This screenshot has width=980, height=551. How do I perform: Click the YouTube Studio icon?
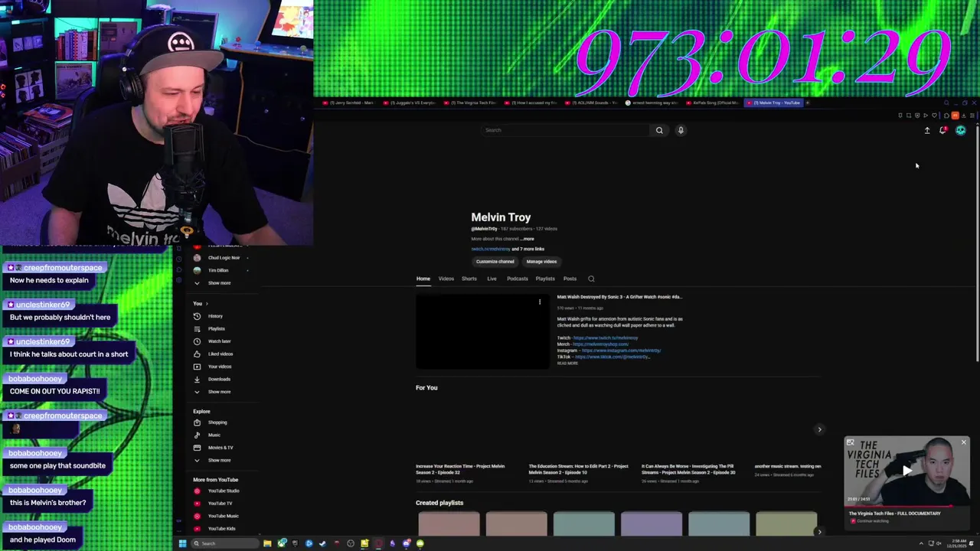[x=197, y=491]
